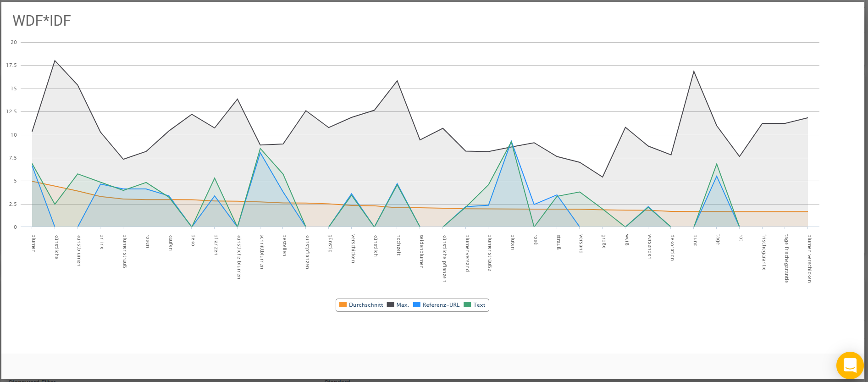Click the 12.5 y-axis value
Image resolution: width=868 pixels, height=382 pixels.
click(x=11, y=111)
